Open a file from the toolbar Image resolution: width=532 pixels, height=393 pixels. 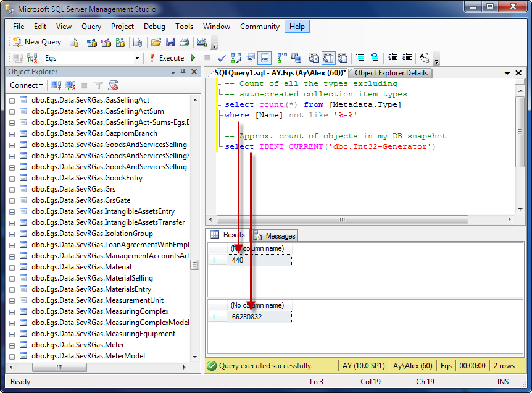(x=157, y=43)
